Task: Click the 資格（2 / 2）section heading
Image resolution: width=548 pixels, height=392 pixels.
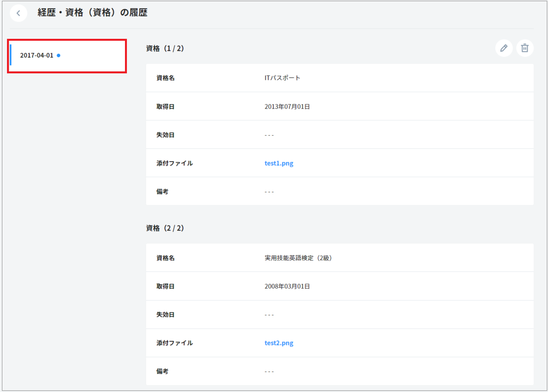Action: tap(165, 228)
